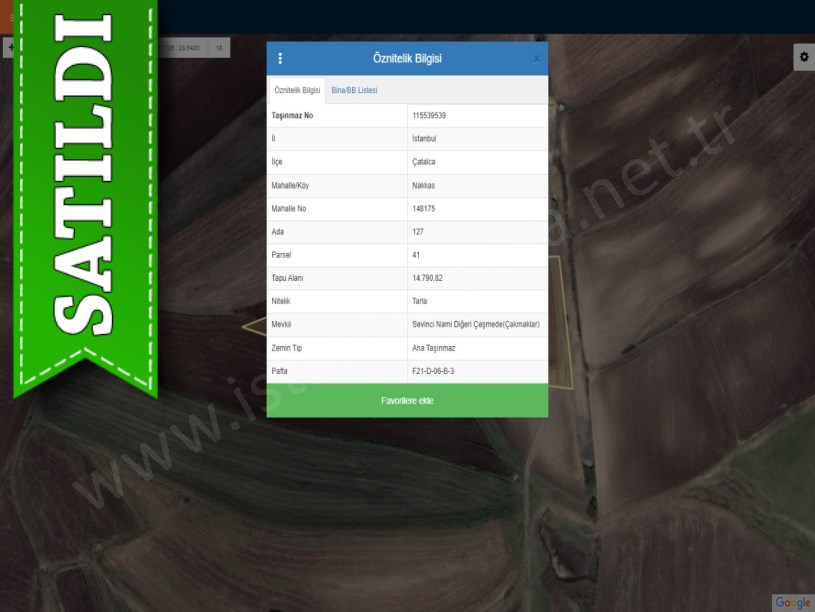
Task: Click the İl value İstanbul
Action: [x=424, y=139]
